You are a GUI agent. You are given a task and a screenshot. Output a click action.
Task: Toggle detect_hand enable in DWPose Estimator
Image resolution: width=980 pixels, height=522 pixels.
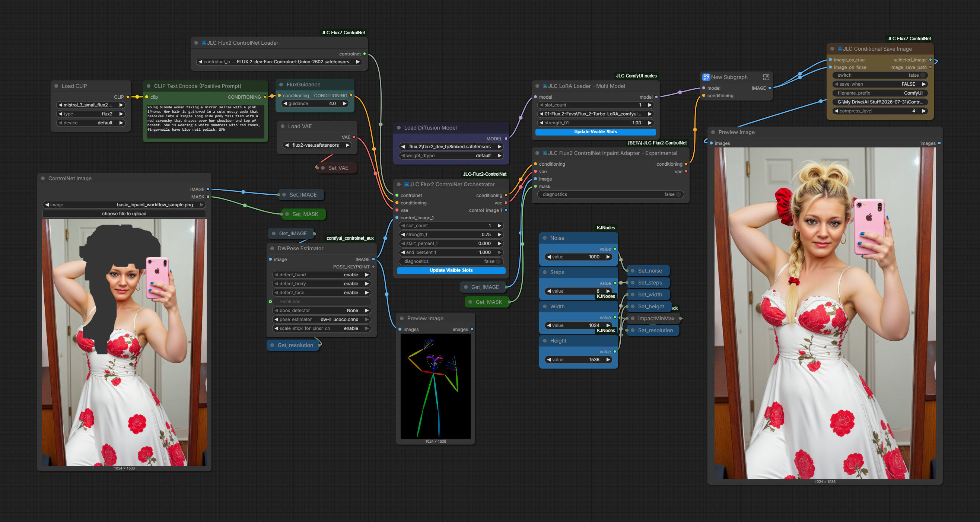(321, 275)
